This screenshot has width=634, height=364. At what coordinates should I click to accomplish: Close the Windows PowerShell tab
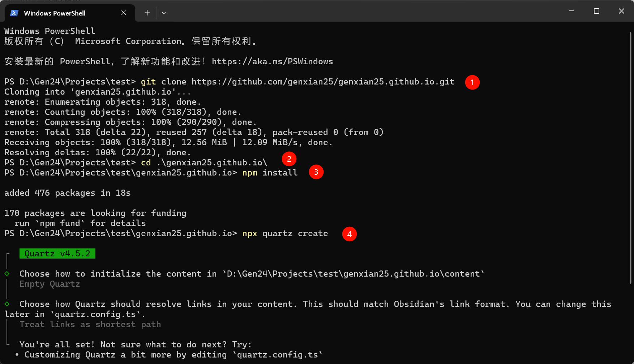[124, 13]
